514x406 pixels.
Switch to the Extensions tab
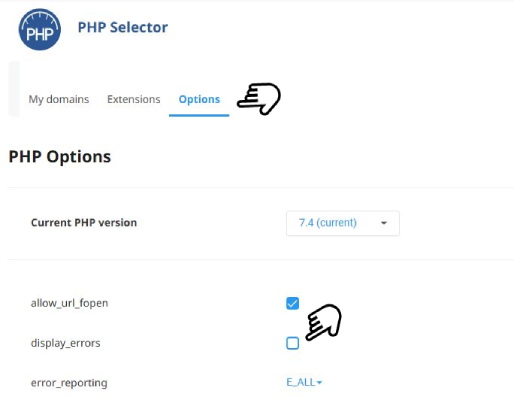point(133,99)
